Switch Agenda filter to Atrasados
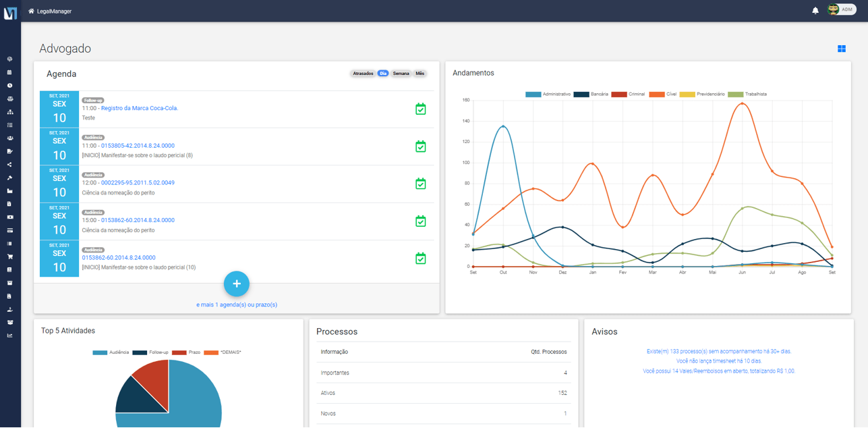 [363, 74]
